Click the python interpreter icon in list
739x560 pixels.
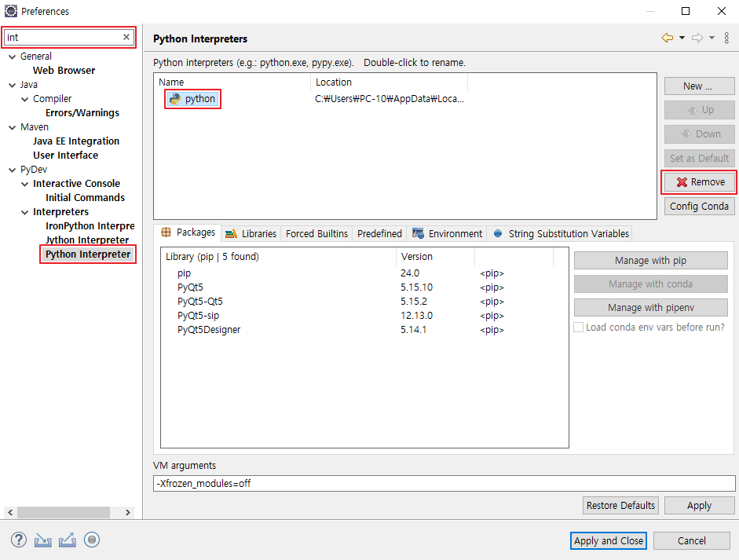[x=175, y=98]
